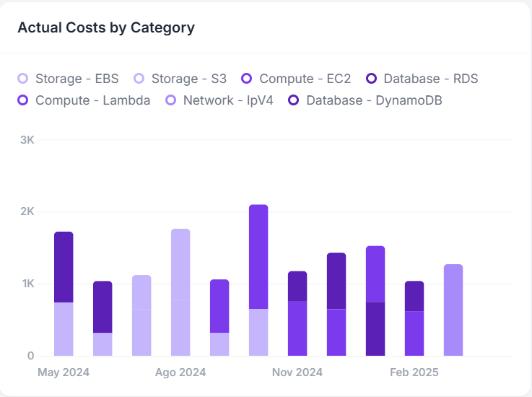Image resolution: width=532 pixels, height=397 pixels.
Task: Toggle the Storage - EBS series label
Action: 77,79
